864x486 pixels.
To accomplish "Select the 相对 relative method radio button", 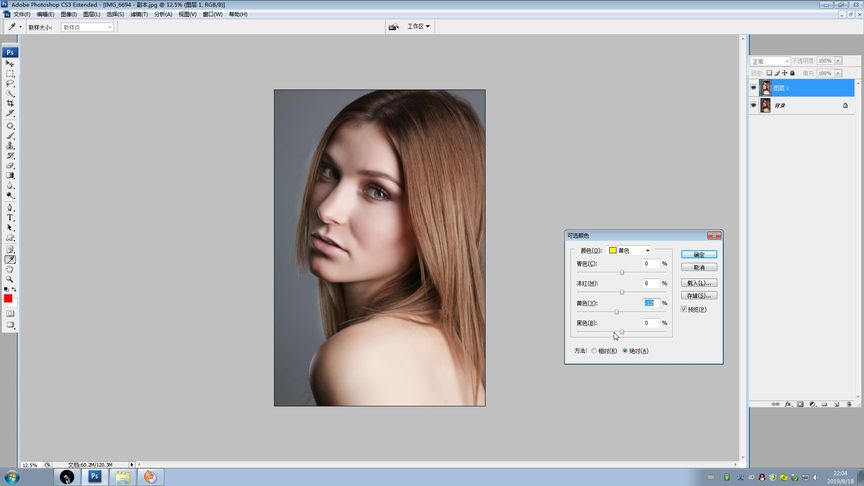I will (x=594, y=351).
